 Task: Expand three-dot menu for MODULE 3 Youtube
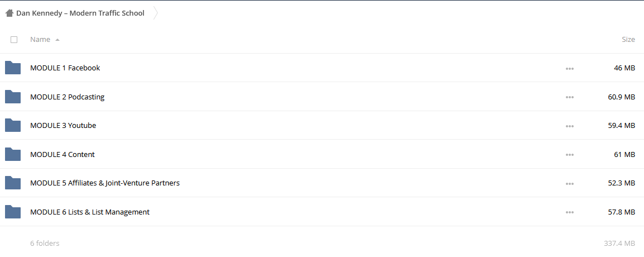pyautogui.click(x=570, y=126)
